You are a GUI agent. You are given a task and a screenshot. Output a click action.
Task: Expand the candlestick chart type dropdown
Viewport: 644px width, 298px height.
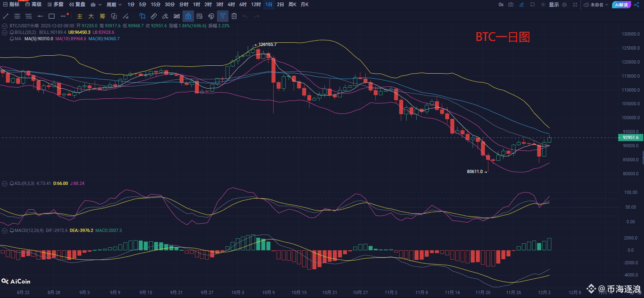click(x=96, y=5)
